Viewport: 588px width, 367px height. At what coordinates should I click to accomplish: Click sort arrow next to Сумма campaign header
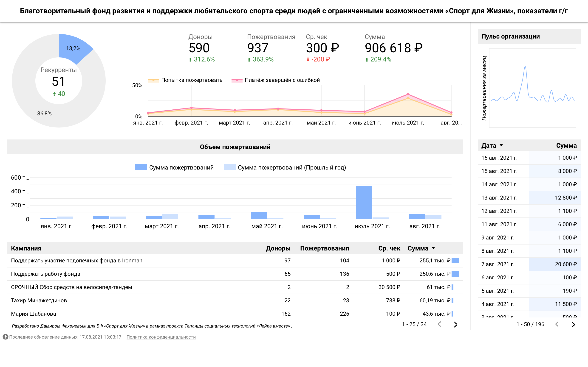433,248
